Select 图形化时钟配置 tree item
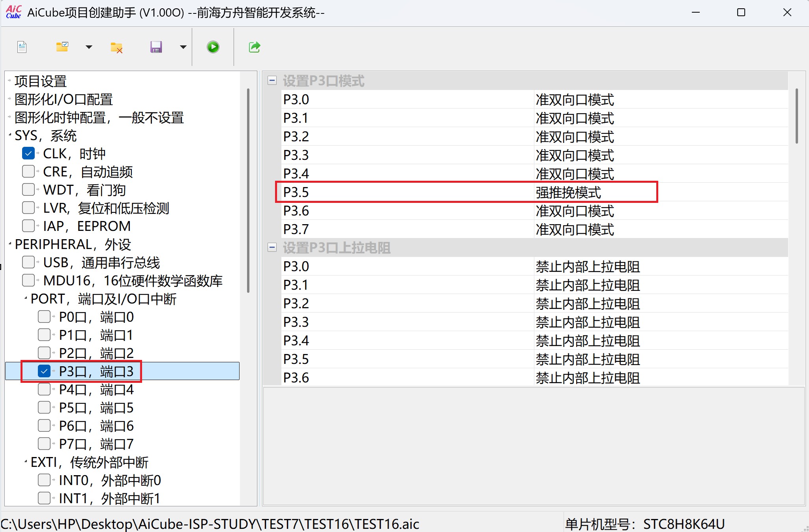This screenshot has height=532, width=809. [99, 118]
